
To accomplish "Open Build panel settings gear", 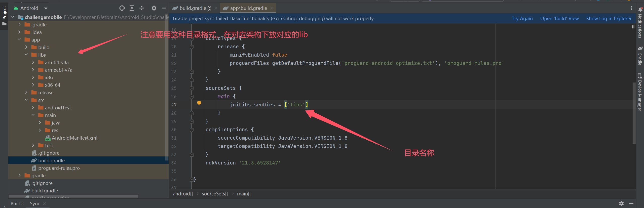I will coord(621,203).
